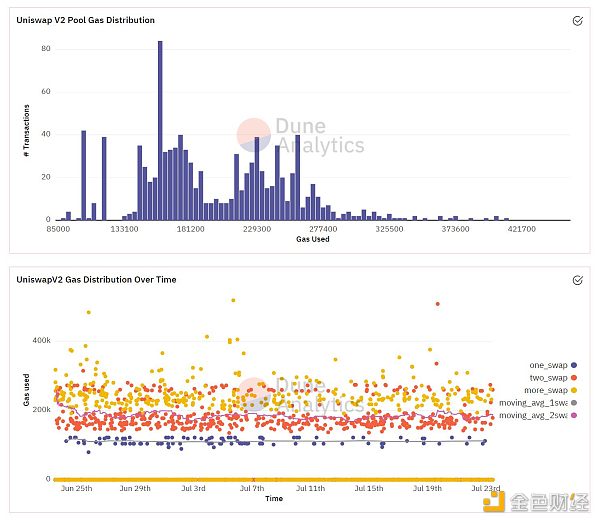The image size is (600, 523).
Task: Click the 229300 gas used axis tick
Action: click(257, 229)
